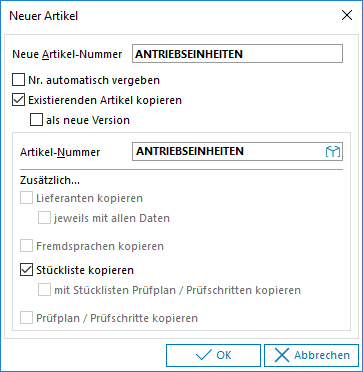Confirm the dialog with OK
363x372 pixels.
coord(213,355)
